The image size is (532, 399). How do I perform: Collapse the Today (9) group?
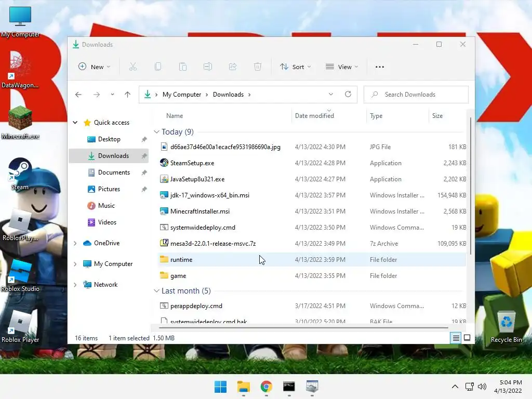156,131
